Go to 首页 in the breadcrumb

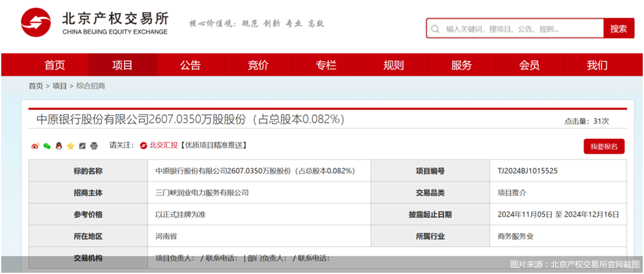point(35,86)
